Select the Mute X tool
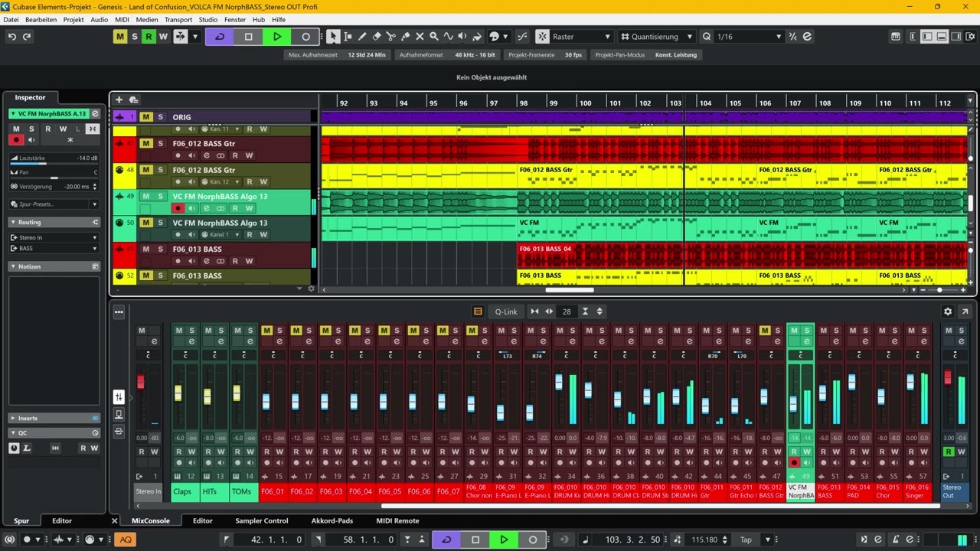This screenshot has height=551, width=980. (x=420, y=36)
